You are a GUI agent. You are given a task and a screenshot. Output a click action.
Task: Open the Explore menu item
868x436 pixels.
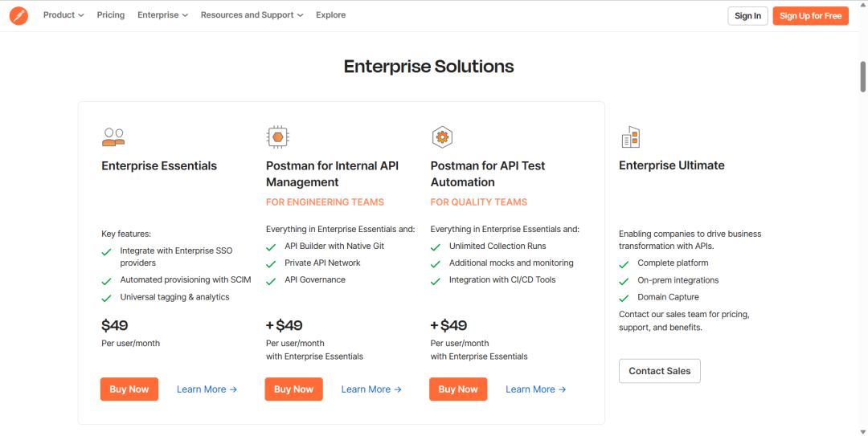(330, 15)
